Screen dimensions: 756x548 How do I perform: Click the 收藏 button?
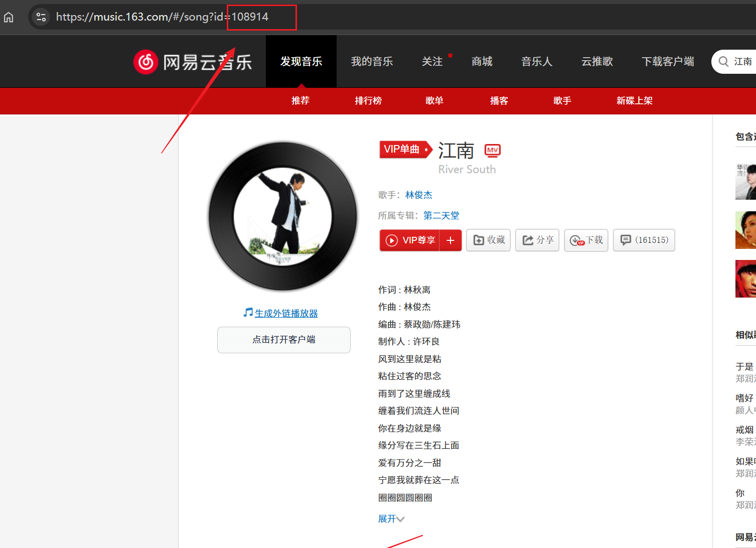click(x=488, y=240)
